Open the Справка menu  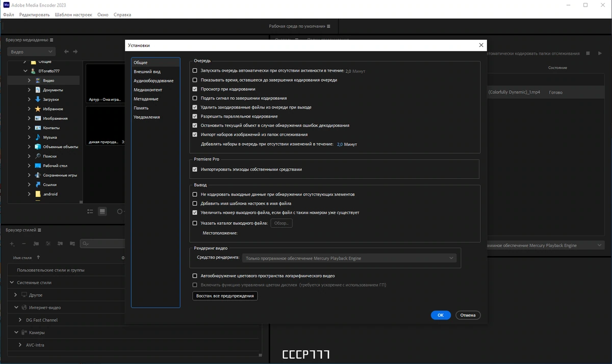pyautogui.click(x=122, y=15)
